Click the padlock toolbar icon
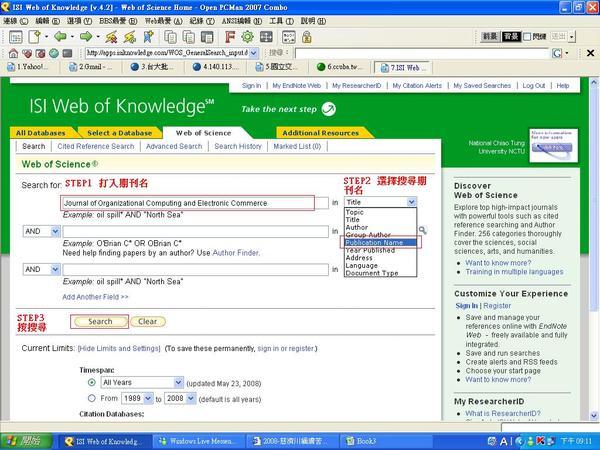This screenshot has width=600, height=450. click(307, 37)
